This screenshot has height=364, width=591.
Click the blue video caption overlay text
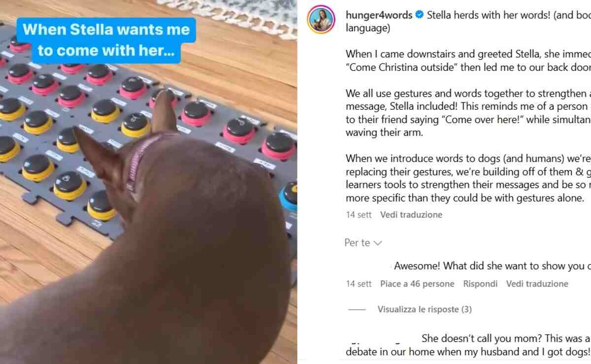click(106, 40)
